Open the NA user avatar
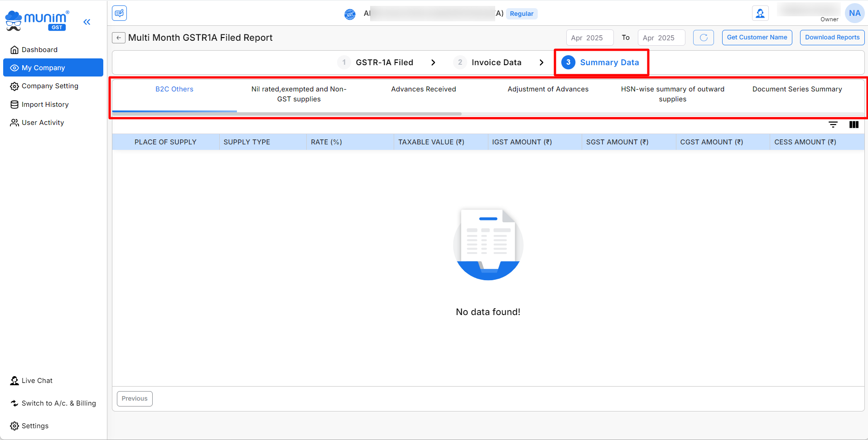 854,13
